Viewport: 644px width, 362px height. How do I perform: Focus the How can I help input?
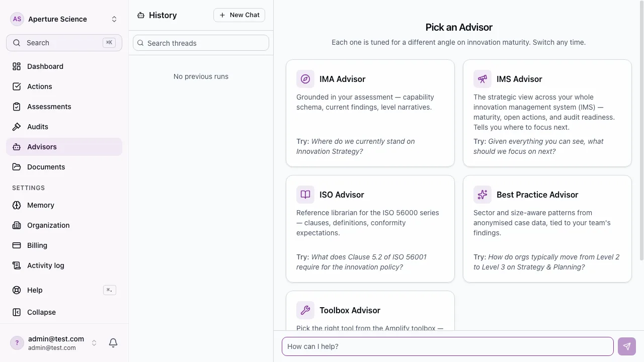coord(448,346)
